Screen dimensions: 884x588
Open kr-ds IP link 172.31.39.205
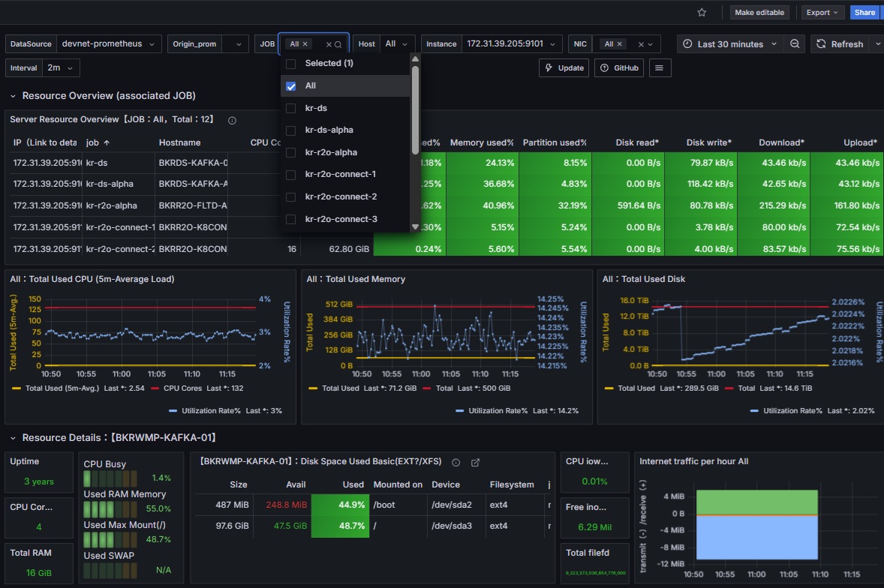pos(47,163)
